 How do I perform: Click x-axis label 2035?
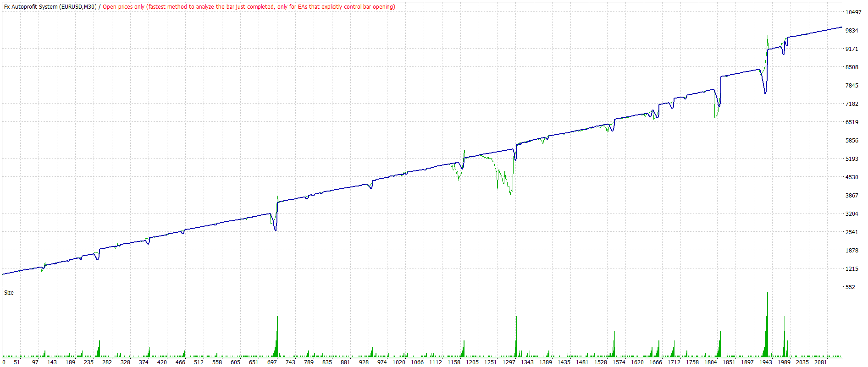pos(802,362)
